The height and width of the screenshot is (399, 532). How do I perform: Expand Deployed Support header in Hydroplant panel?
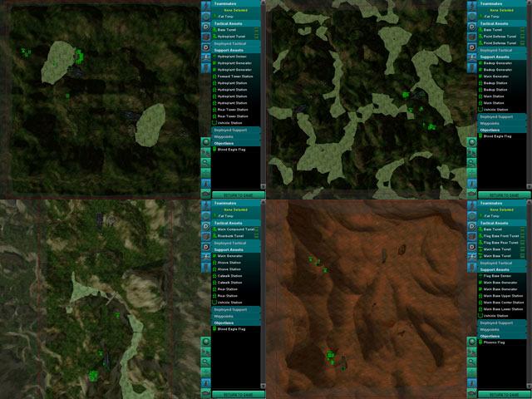click(x=236, y=130)
